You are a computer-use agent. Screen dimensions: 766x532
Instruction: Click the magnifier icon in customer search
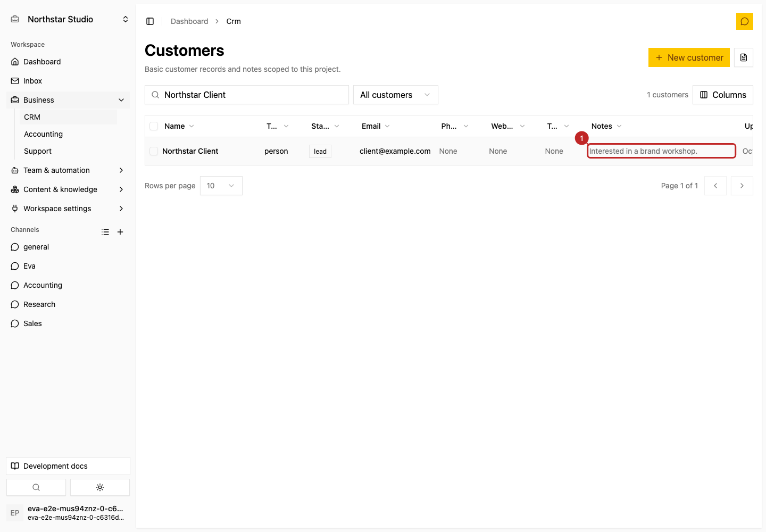click(x=155, y=95)
